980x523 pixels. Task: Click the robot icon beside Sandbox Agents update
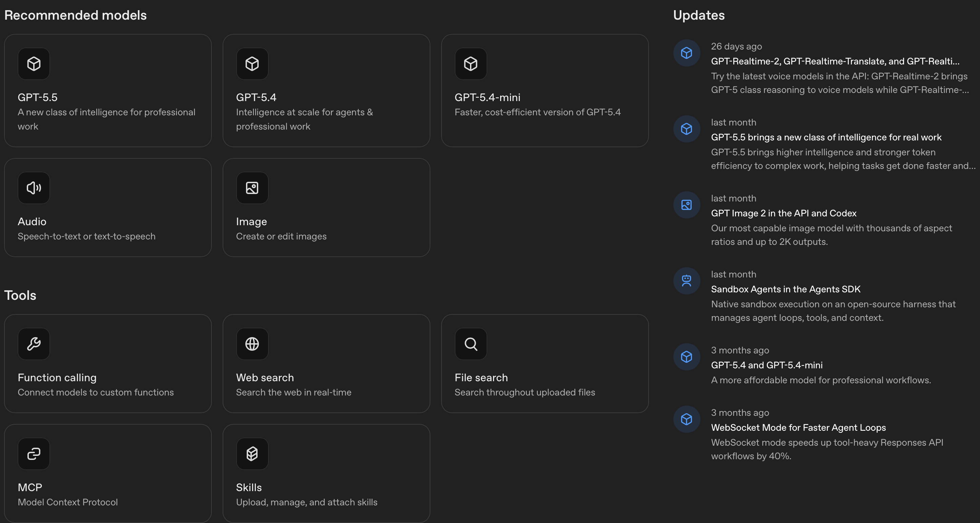pyautogui.click(x=687, y=281)
